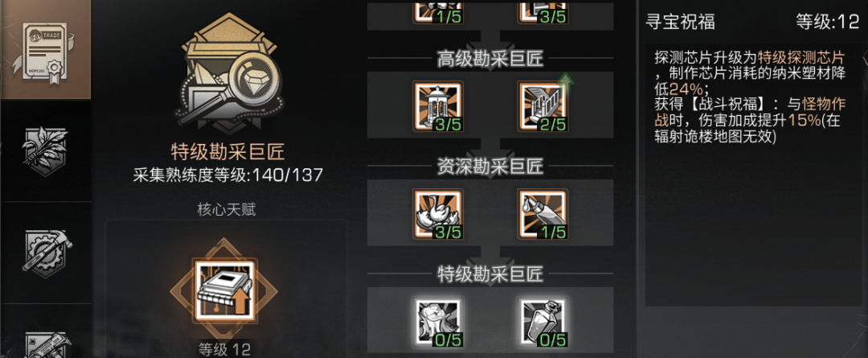The width and height of the screenshot is (868, 358).
Task: Open the leaf shield gathering tab
Action: pos(44,150)
